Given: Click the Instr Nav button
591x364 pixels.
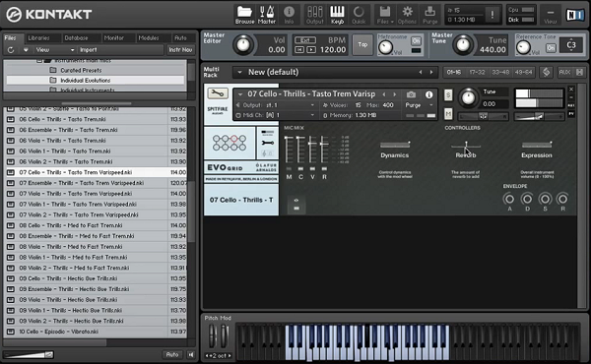Looking at the screenshot, I should [x=180, y=50].
